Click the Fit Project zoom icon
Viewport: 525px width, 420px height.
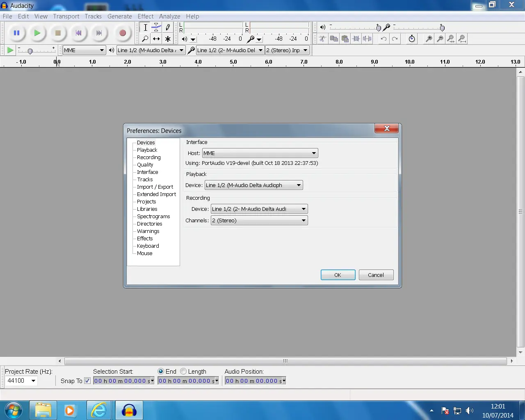click(462, 39)
